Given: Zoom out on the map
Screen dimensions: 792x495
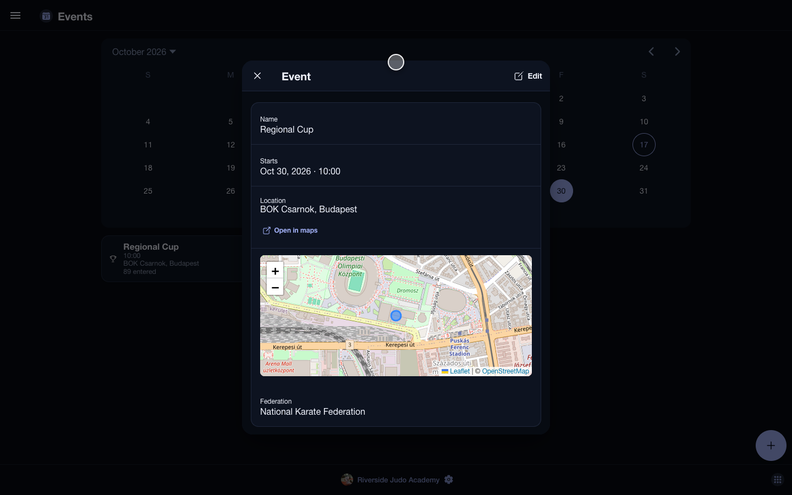Looking at the screenshot, I should (275, 287).
